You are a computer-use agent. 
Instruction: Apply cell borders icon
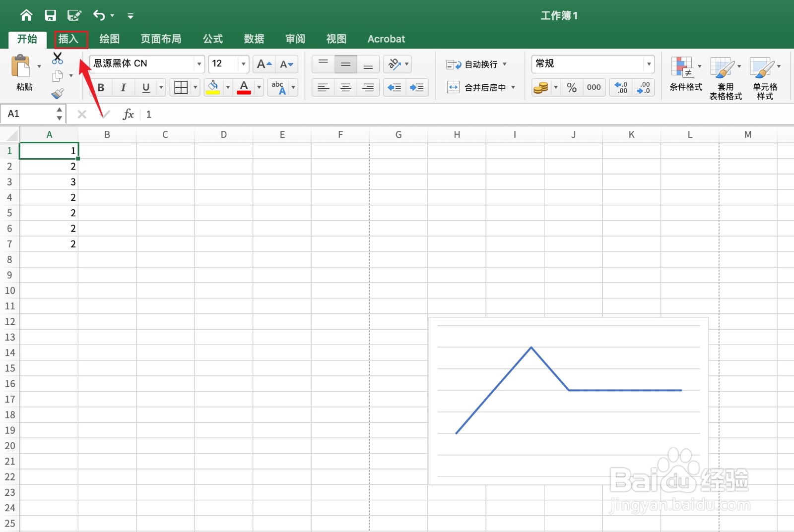pos(181,88)
